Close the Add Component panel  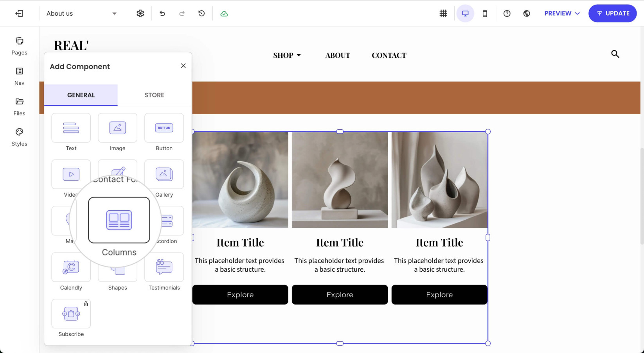pyautogui.click(x=183, y=66)
